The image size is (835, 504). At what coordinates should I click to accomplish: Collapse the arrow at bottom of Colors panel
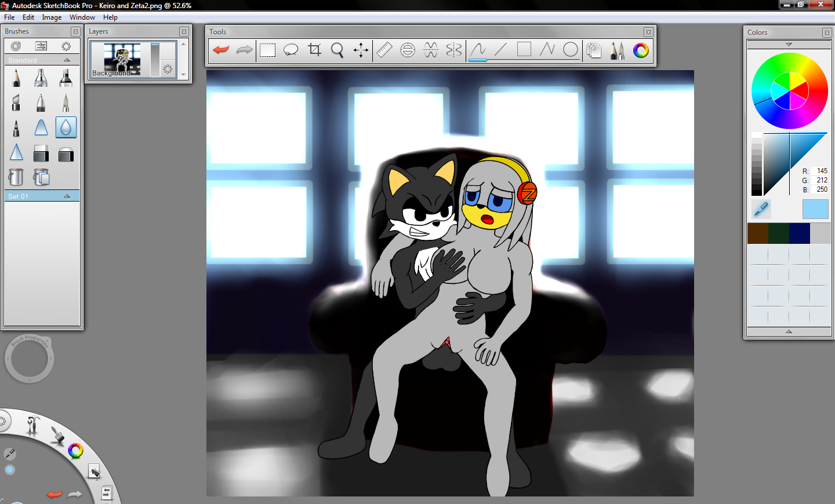pyautogui.click(x=789, y=331)
